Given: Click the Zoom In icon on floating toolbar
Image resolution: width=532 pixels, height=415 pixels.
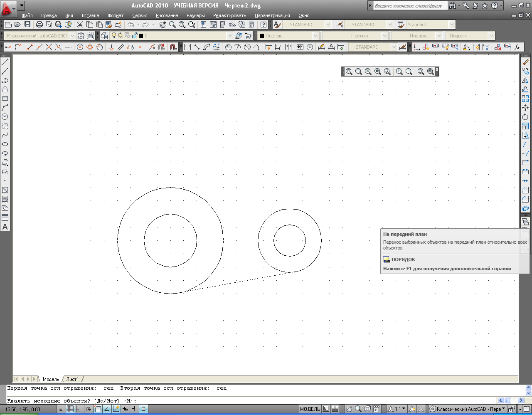Looking at the screenshot, I should (x=399, y=72).
